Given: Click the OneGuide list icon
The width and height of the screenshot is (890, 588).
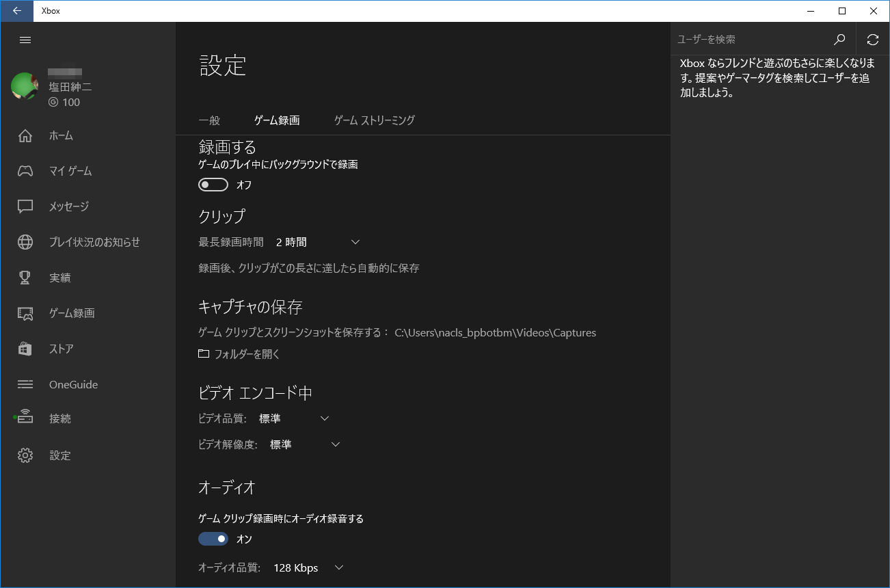Looking at the screenshot, I should 25,384.
